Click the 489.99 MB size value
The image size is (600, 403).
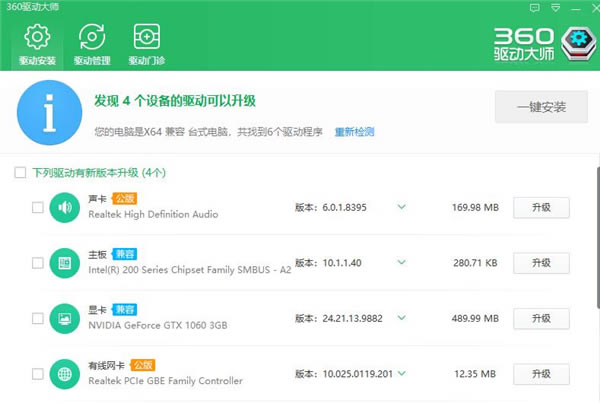pyautogui.click(x=475, y=318)
